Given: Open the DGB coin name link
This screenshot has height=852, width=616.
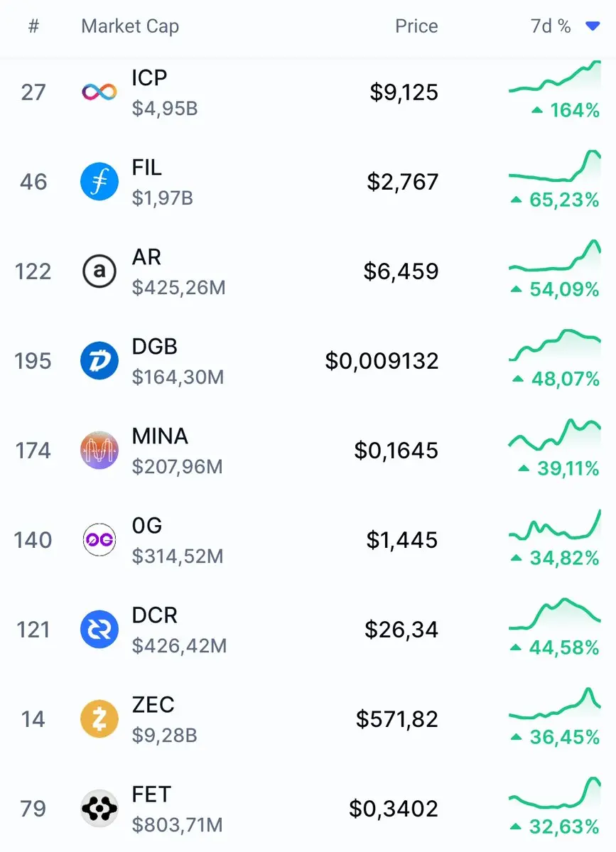Looking at the screenshot, I should click(155, 347).
